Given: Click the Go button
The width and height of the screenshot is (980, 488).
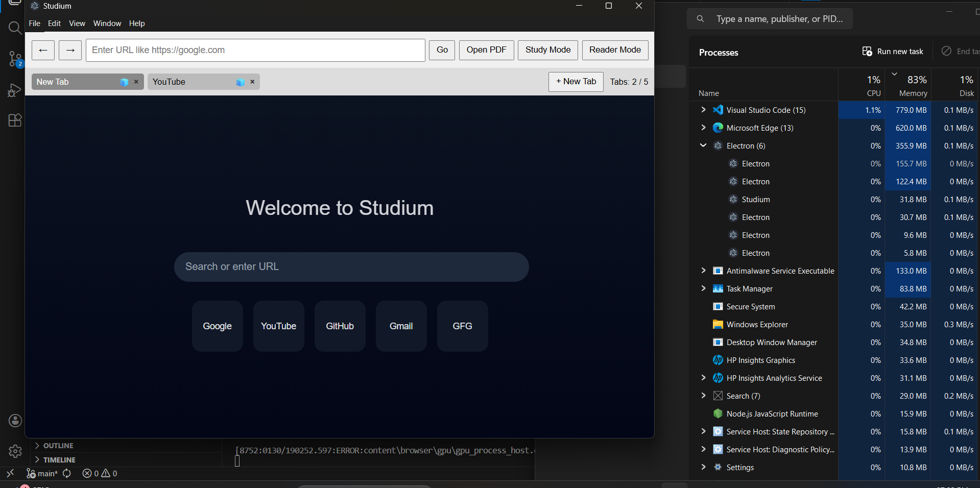Looking at the screenshot, I should (442, 50).
